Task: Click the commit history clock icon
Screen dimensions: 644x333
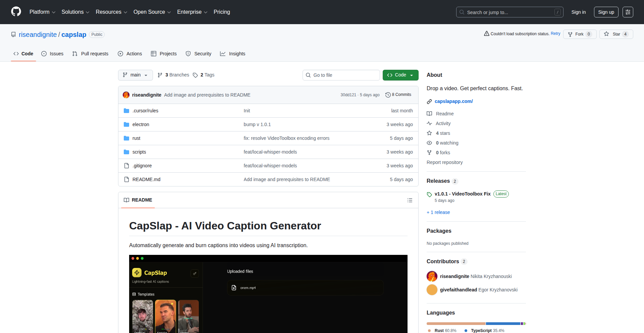Action: click(388, 95)
